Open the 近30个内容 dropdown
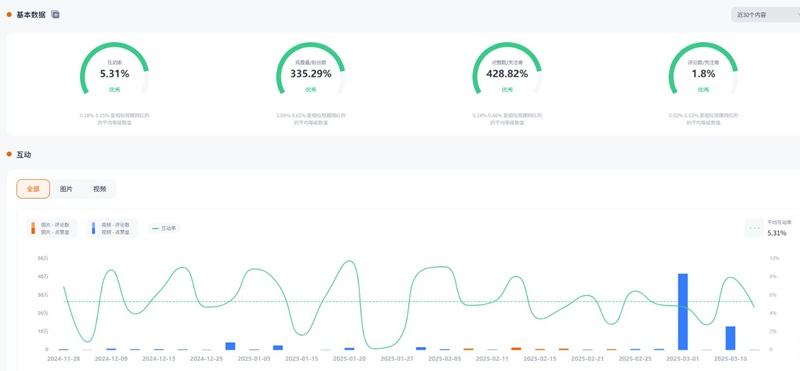Screen dimensions: 800x371 click(765, 15)
